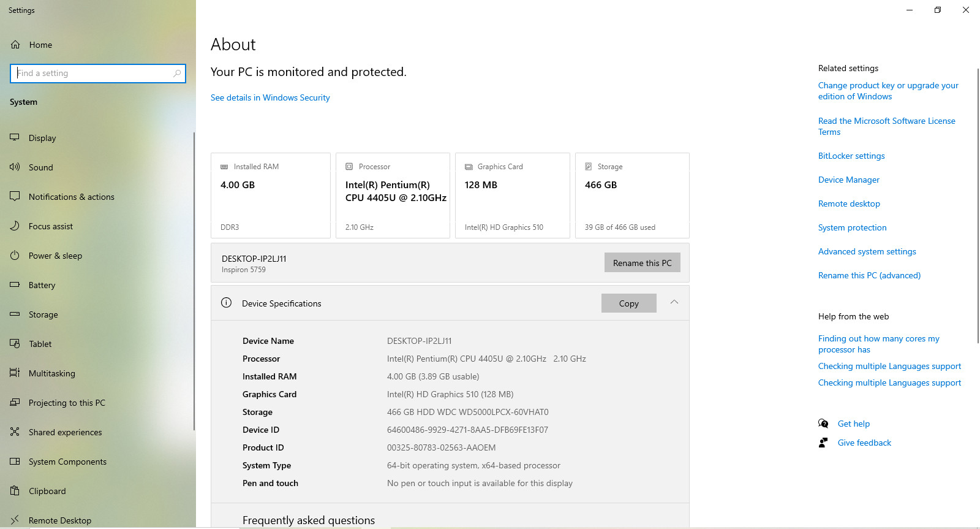Click the Find a setting search box
The width and height of the screenshot is (980, 529).
[x=98, y=73]
